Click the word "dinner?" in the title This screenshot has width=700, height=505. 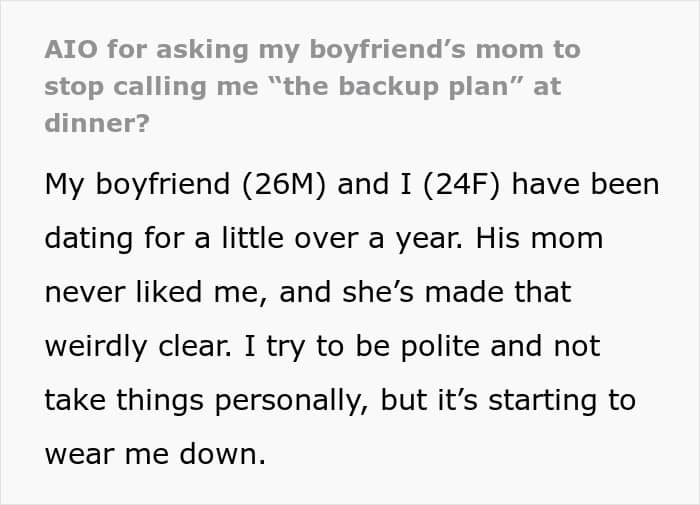coord(97,123)
